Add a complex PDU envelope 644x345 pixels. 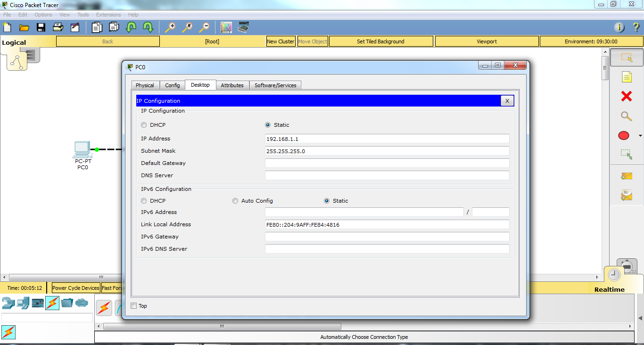tap(626, 195)
